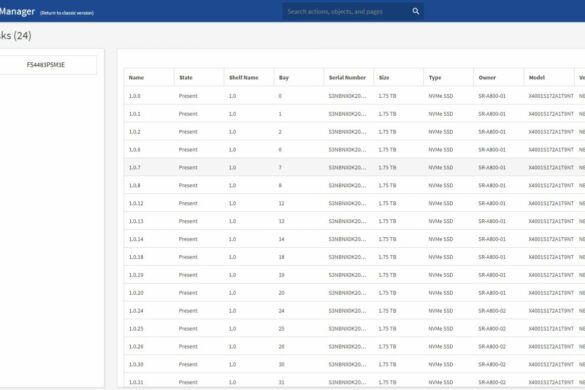585x390 pixels.
Task: Click the Shelf Name column header
Action: (x=244, y=78)
